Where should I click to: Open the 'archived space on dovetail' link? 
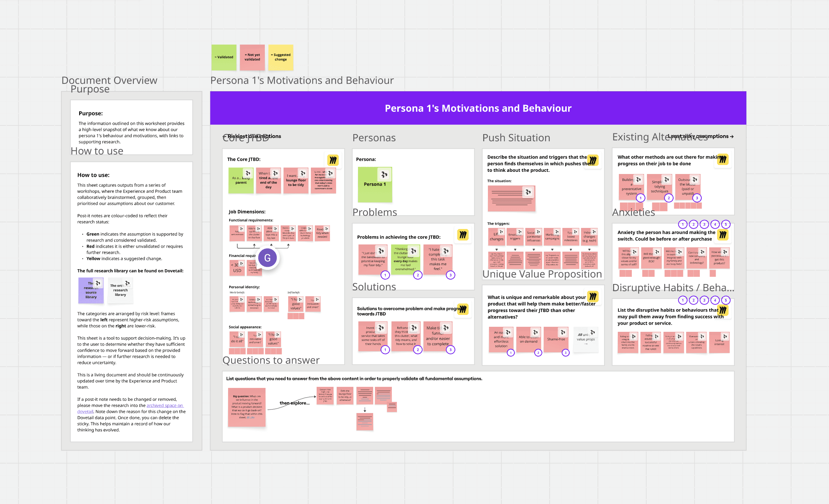click(x=164, y=406)
